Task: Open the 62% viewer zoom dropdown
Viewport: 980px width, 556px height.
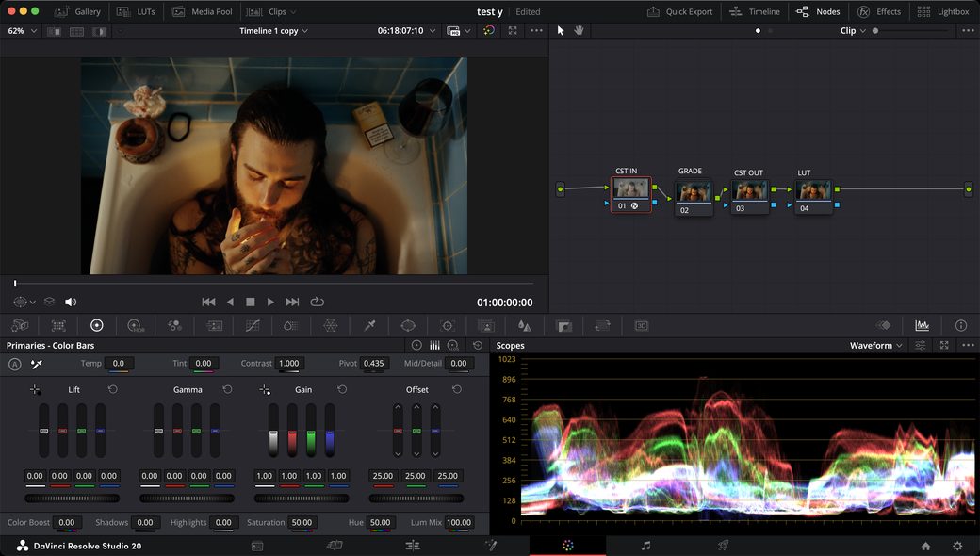Action: (x=23, y=30)
